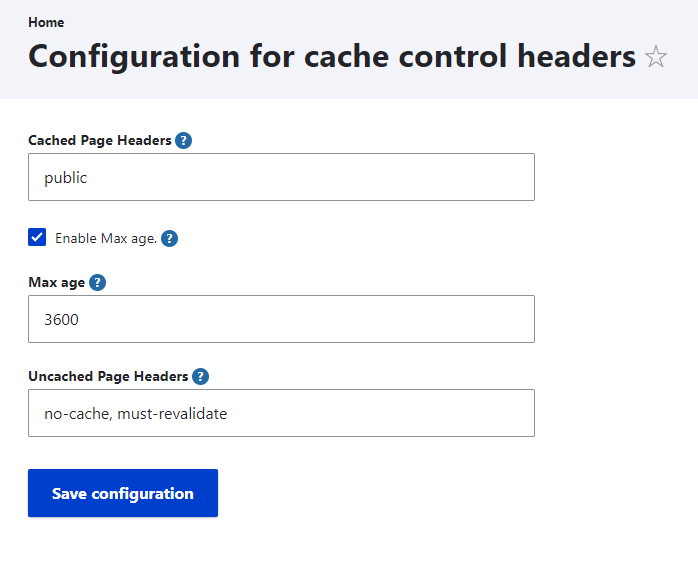Viewport: 698px width, 573px height.
Task: Show help tooltip for Enable Max age
Action: (169, 239)
